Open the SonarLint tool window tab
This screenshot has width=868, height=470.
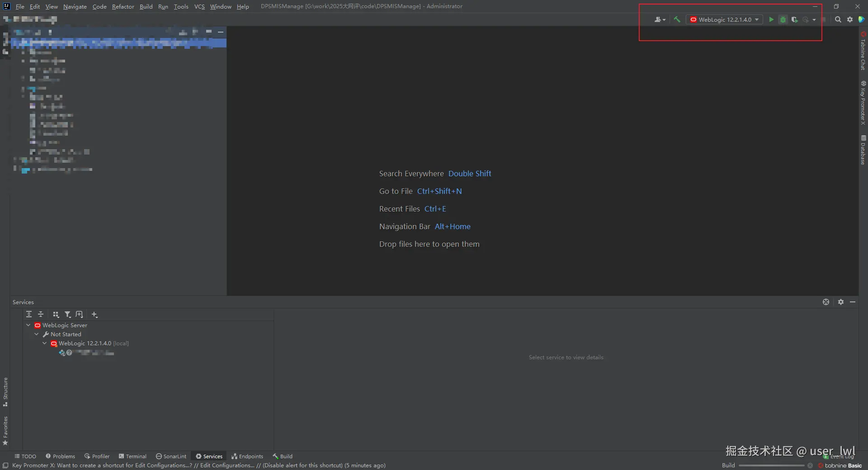pyautogui.click(x=171, y=456)
